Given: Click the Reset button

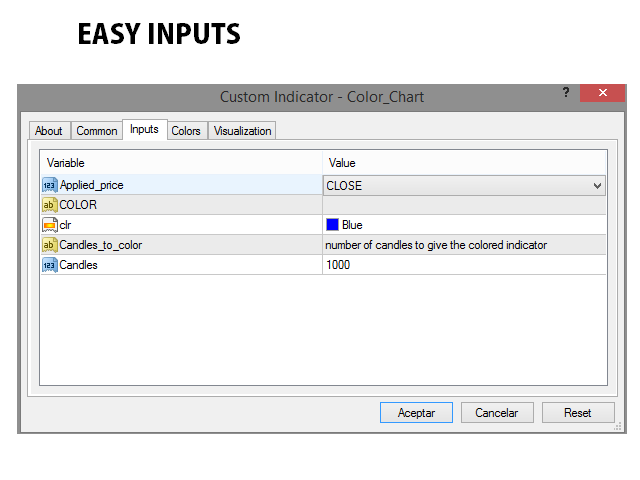Looking at the screenshot, I should (x=578, y=412).
